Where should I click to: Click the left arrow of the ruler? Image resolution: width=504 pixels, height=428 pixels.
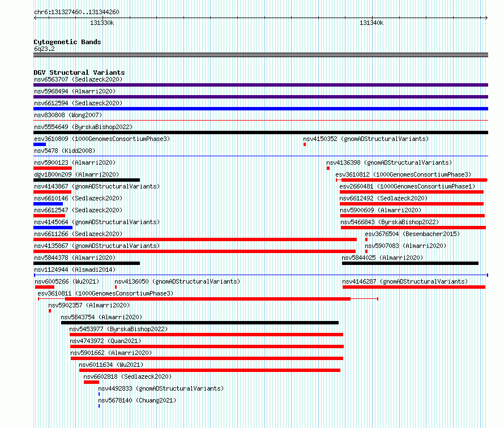click(35, 18)
